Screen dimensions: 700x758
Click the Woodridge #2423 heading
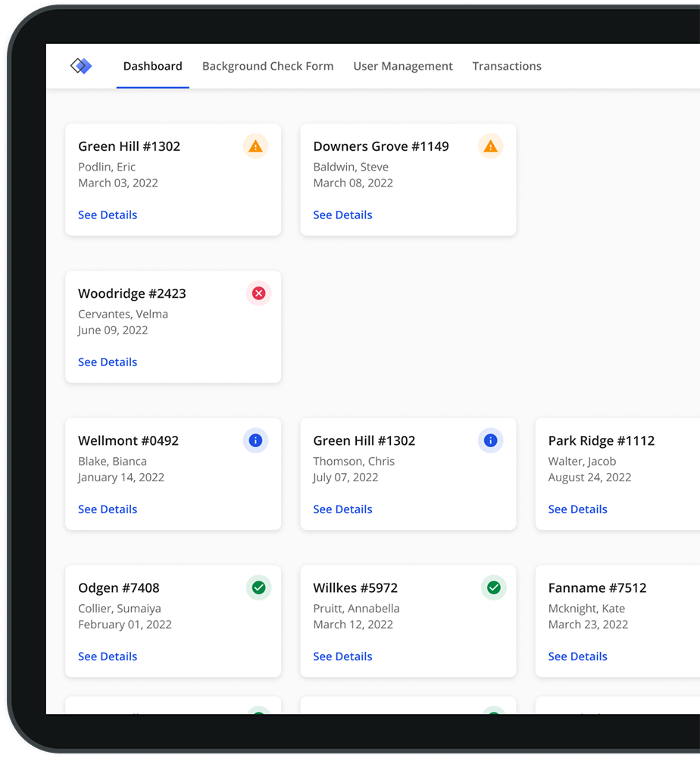132,293
